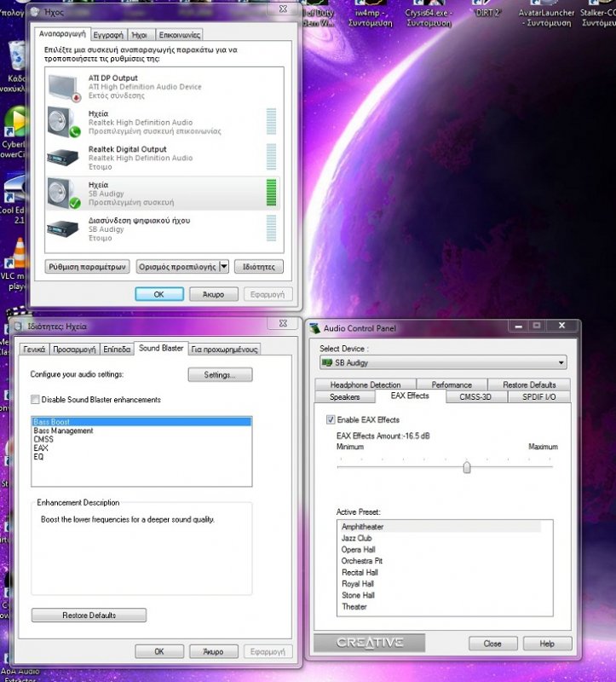
Task: Click Άκυρο in the speaker properties window
Action: pyautogui.click(x=214, y=651)
